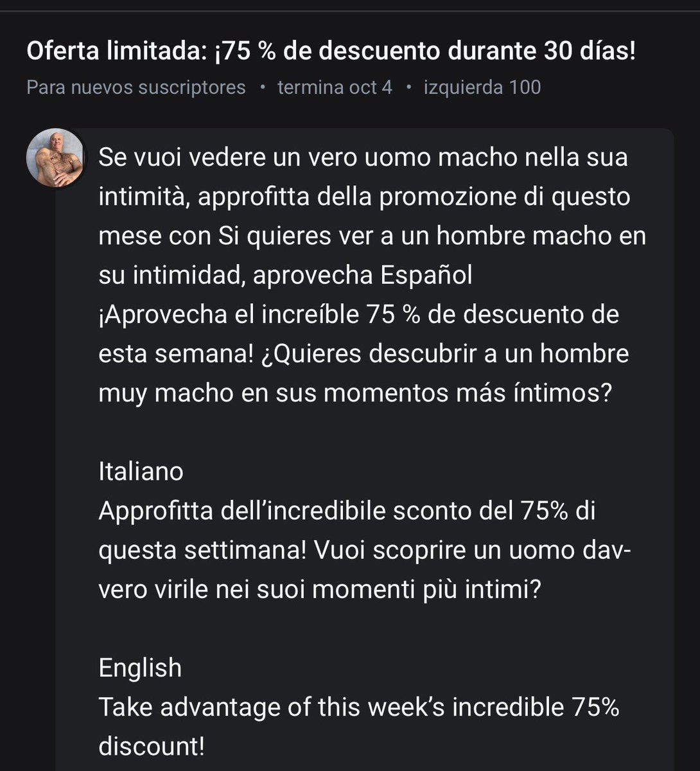Select line muy macho en sus momentos más íntimos
This screenshot has width=700, height=771.
point(355,393)
